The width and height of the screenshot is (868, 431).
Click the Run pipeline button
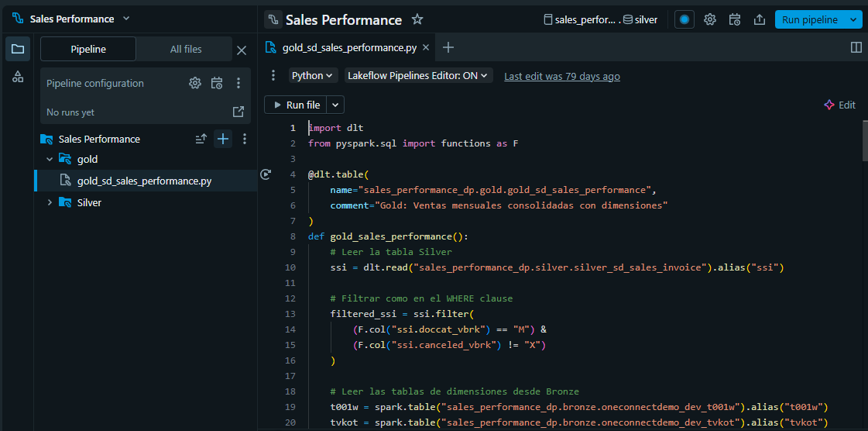click(809, 19)
